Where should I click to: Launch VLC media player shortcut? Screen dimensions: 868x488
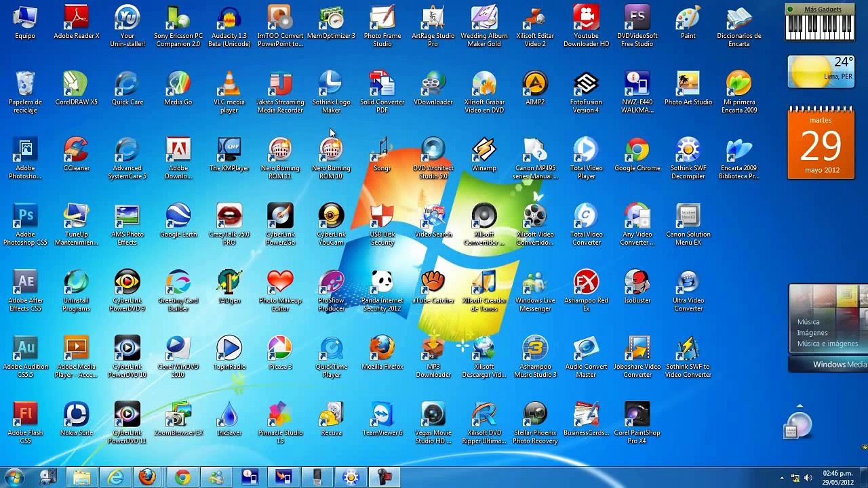click(229, 92)
